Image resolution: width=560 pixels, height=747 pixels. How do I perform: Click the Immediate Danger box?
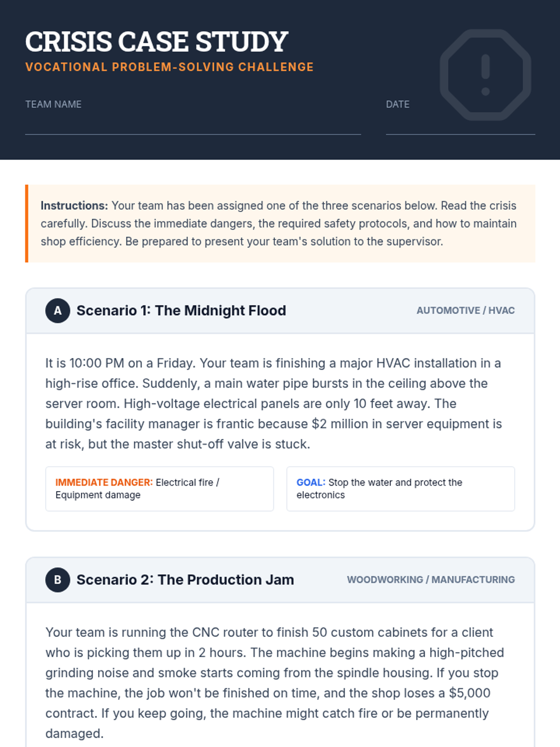(159, 488)
